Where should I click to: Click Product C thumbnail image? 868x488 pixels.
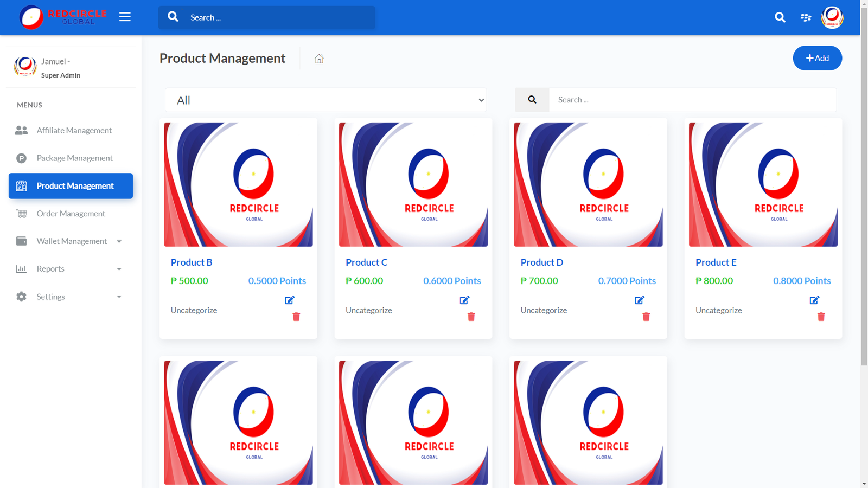point(413,184)
